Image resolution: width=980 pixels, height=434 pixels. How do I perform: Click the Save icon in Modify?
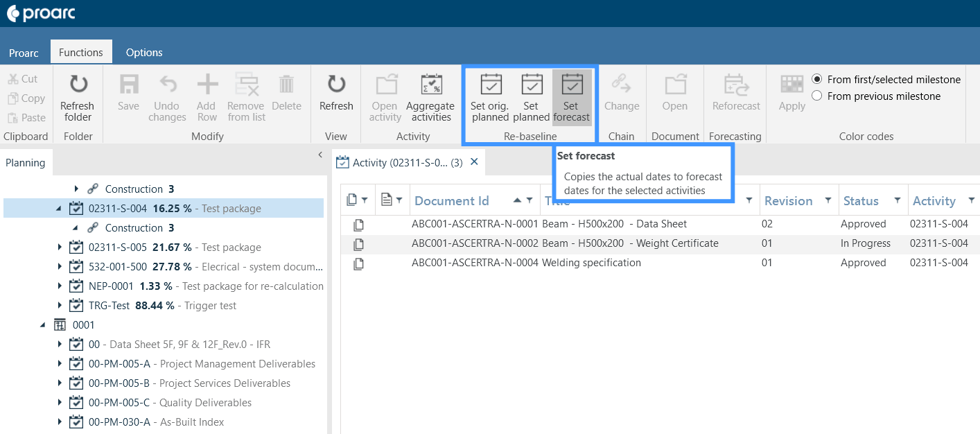pos(128,84)
